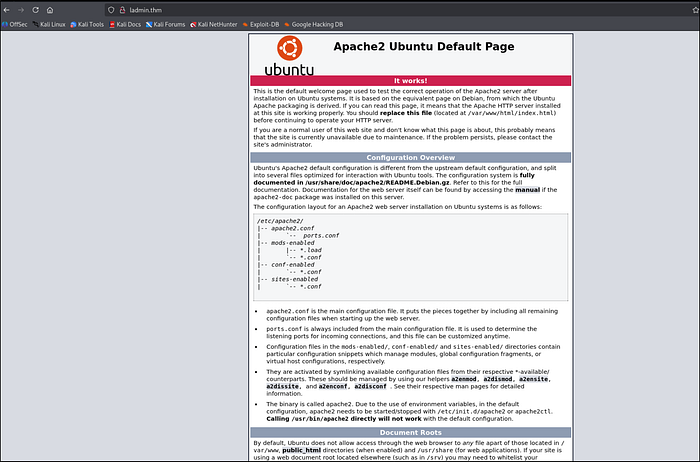Click the ports.conf line in config tree
Screen dimensions: 700x462
click(x=321, y=236)
